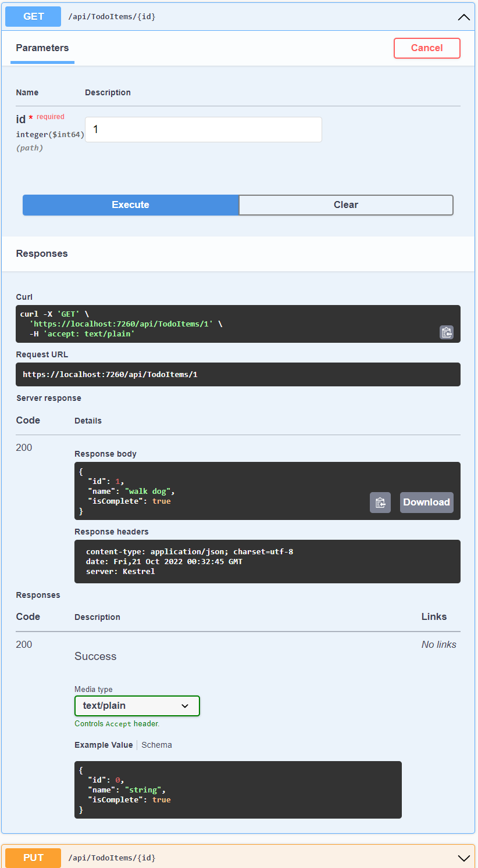Copy the curl command to clipboard
The width and height of the screenshot is (478, 868).
[x=446, y=332]
